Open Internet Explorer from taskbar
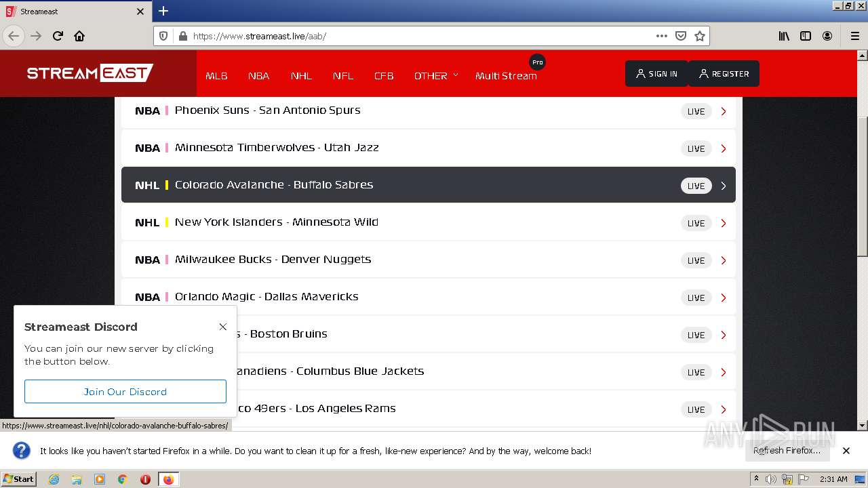The height and width of the screenshot is (488, 868). [x=54, y=479]
